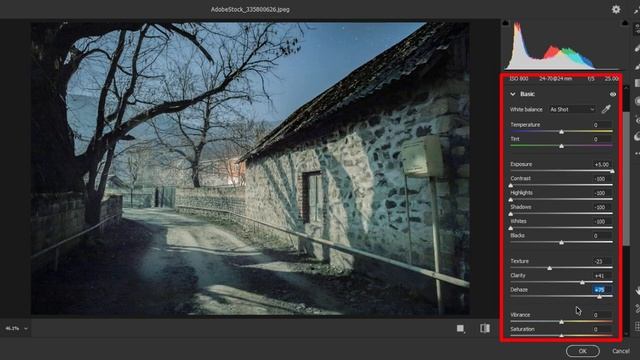The height and width of the screenshot is (360, 640).
Task: Click the Contrast value field
Action: click(x=602, y=179)
